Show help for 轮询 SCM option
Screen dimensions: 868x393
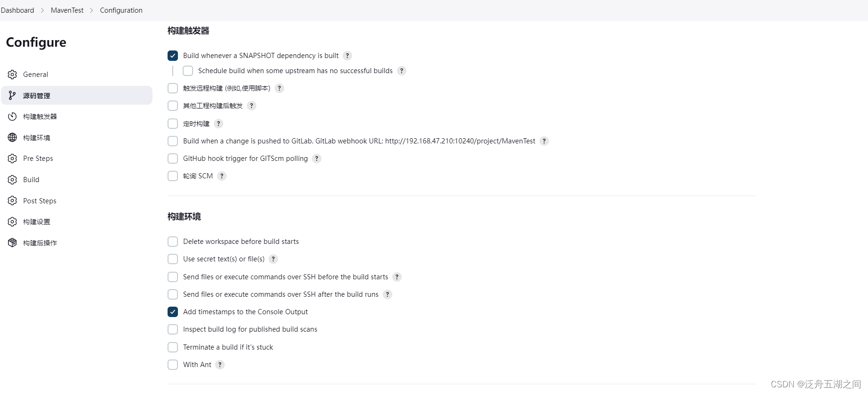tap(222, 176)
